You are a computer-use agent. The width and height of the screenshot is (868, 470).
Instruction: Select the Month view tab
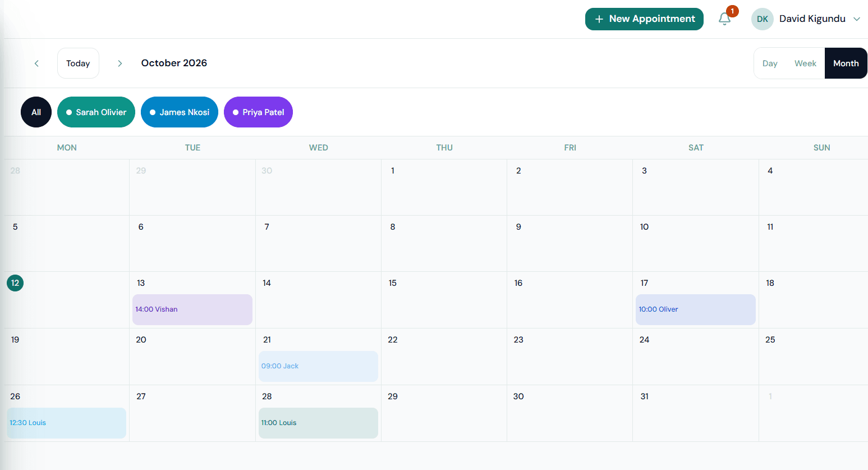pyautogui.click(x=846, y=63)
